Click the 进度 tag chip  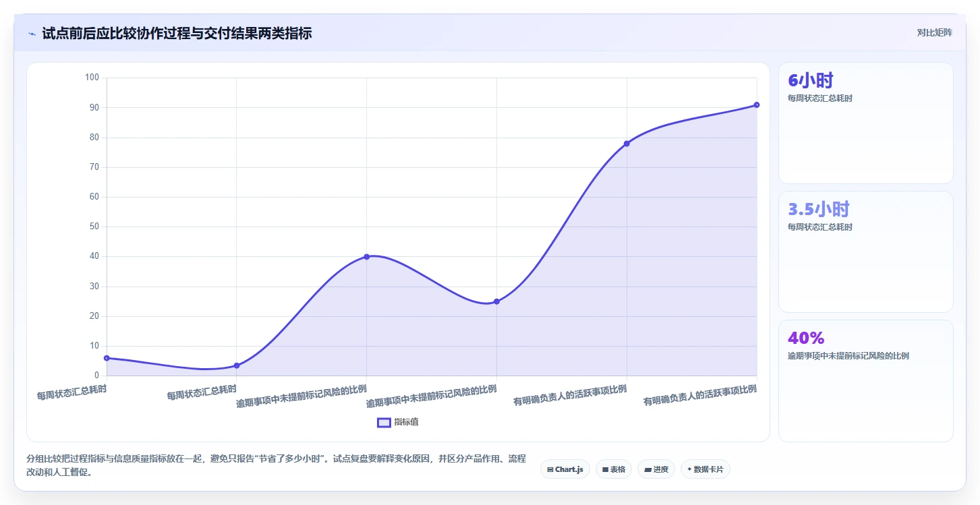point(656,469)
